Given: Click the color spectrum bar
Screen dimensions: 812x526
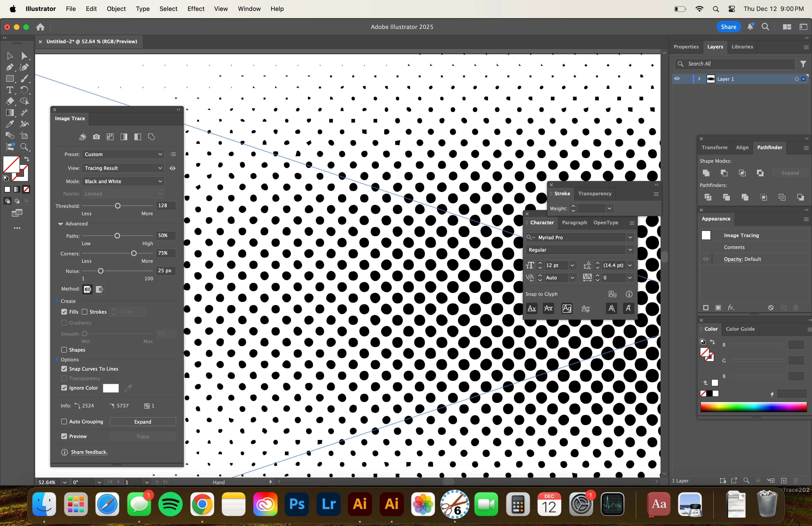Looking at the screenshot, I should pyautogui.click(x=753, y=407).
